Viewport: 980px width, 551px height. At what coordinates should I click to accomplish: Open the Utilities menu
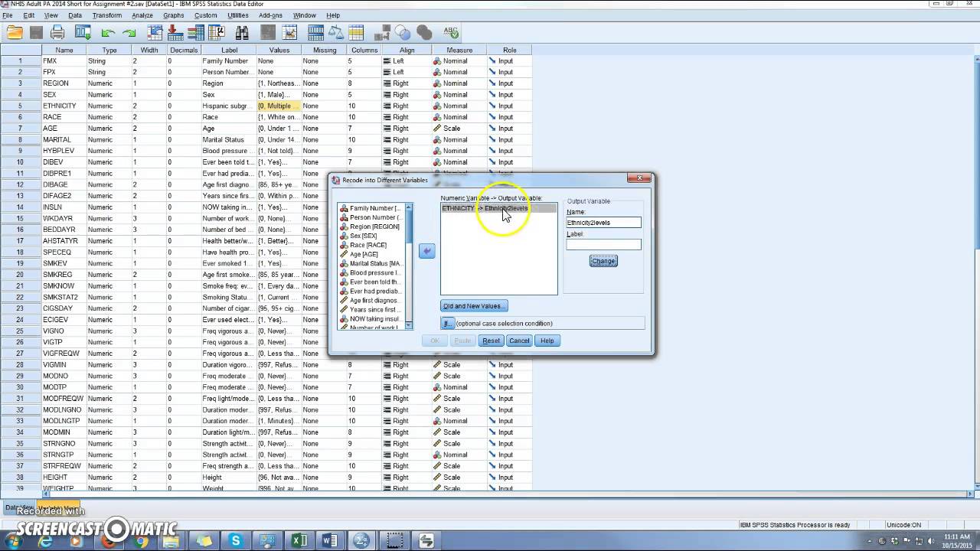tap(237, 15)
